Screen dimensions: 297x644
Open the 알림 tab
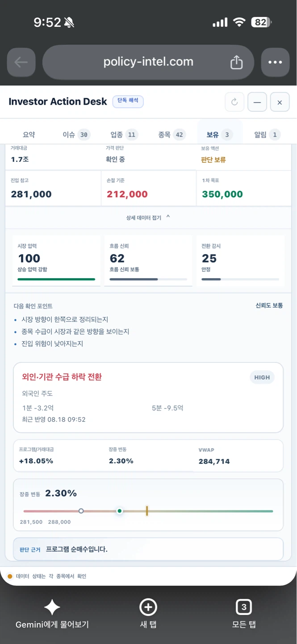point(267,135)
